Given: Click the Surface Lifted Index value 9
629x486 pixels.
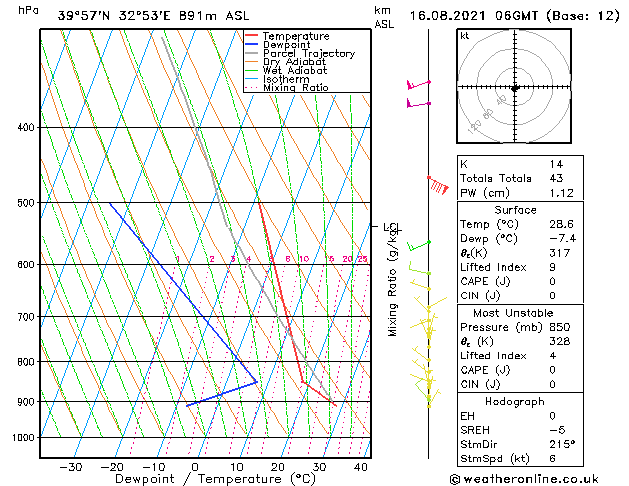Looking at the screenshot, I should [552, 267].
